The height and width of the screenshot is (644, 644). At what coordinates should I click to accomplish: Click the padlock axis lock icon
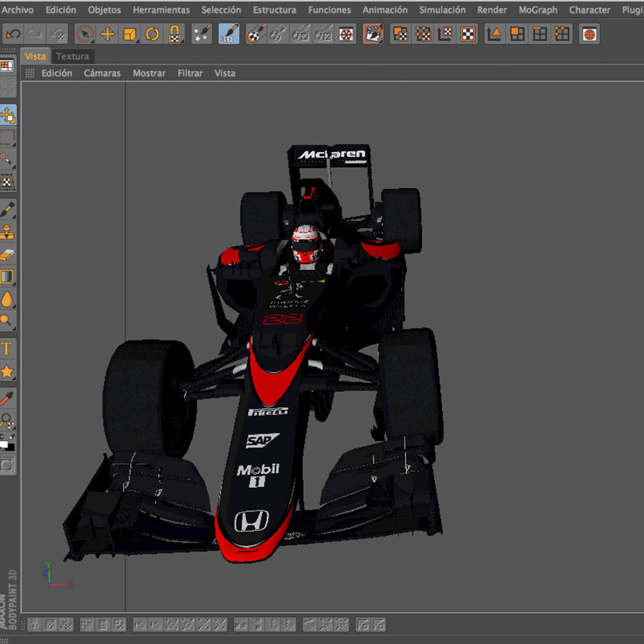(x=175, y=35)
